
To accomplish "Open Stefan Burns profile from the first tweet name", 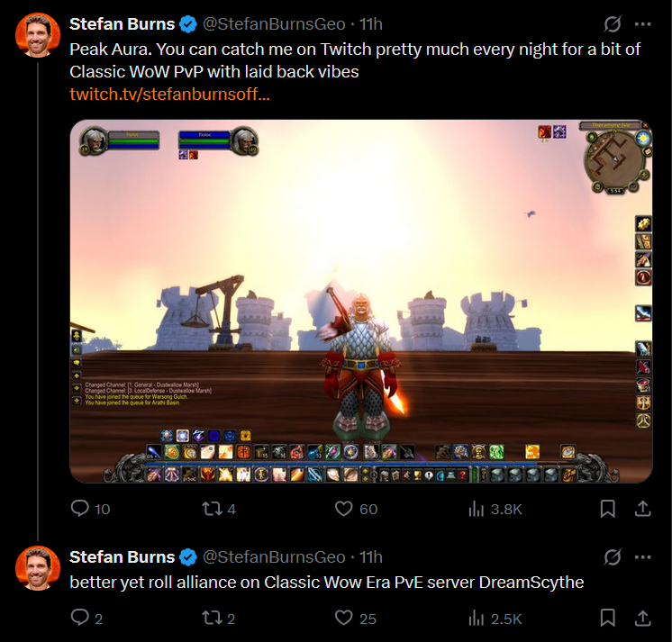I will pyautogui.click(x=123, y=24).
